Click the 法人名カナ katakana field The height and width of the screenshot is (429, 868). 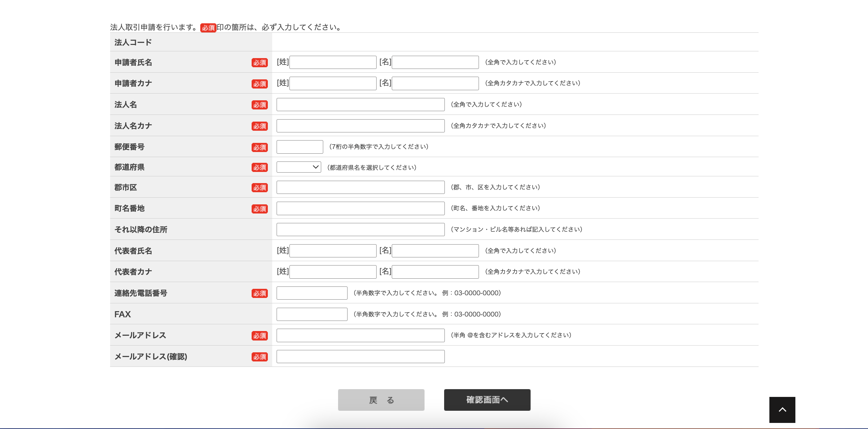(x=360, y=125)
